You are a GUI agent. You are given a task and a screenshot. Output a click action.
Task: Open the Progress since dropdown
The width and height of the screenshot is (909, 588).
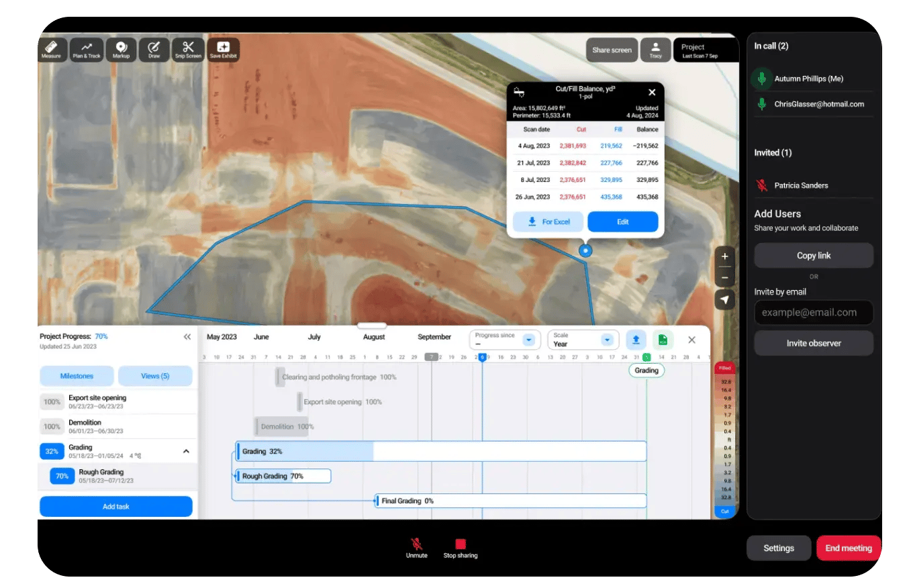coord(505,340)
